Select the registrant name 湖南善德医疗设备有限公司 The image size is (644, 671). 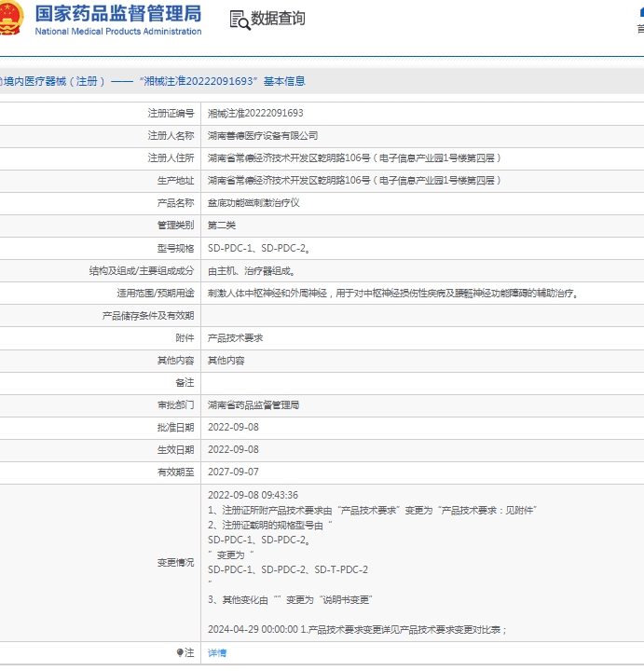coord(263,136)
